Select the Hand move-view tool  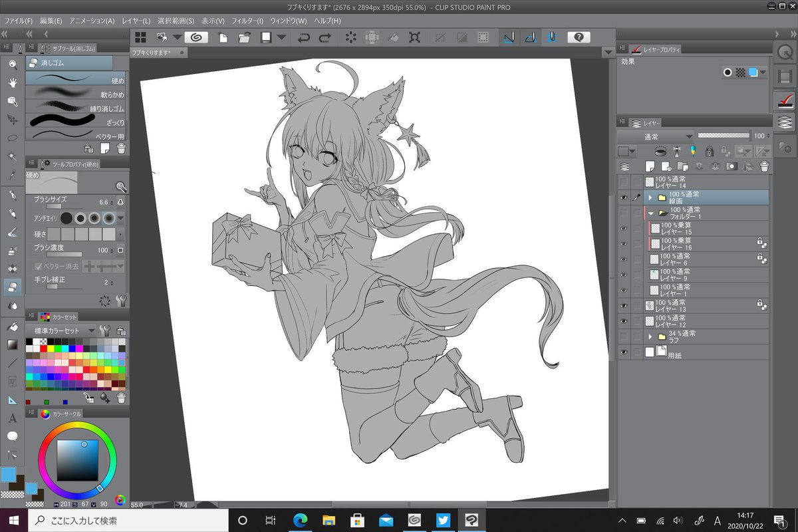[12, 82]
